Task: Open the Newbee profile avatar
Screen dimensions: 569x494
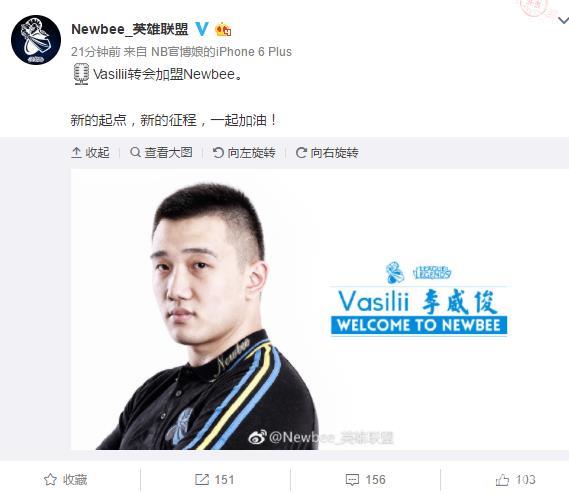Action: [x=36, y=40]
